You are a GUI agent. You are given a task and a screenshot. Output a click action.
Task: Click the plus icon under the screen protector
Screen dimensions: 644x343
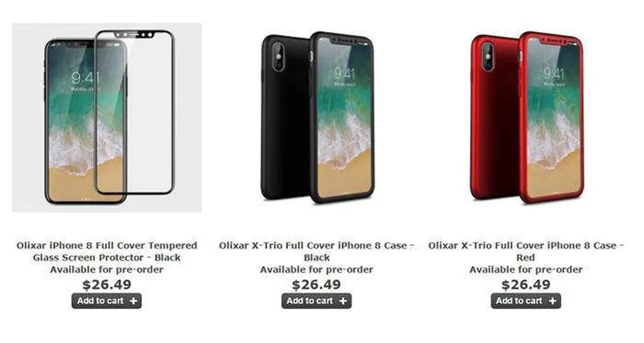click(133, 301)
